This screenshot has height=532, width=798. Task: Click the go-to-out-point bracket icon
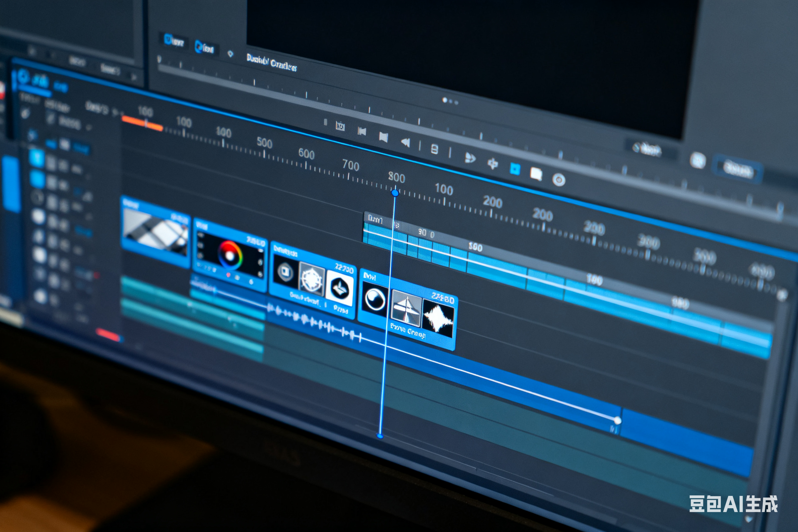point(383,137)
